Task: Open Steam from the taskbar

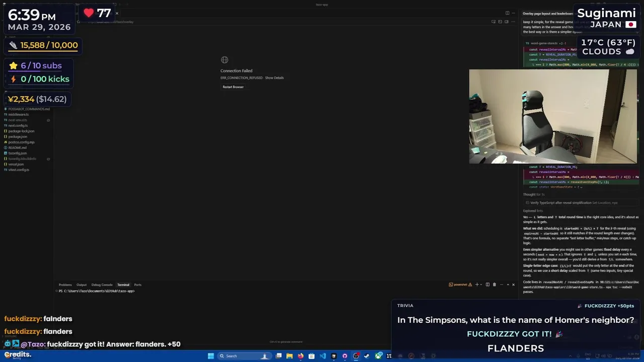Action: [367, 356]
